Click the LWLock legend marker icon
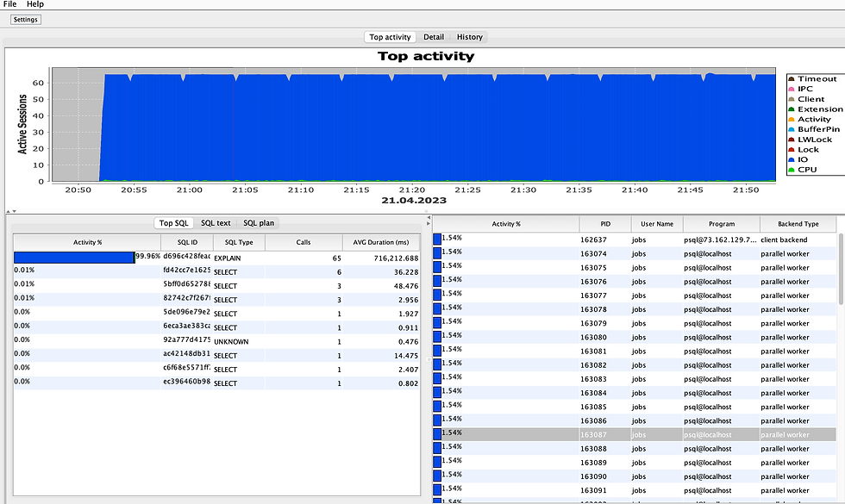The image size is (845, 504). tap(791, 140)
